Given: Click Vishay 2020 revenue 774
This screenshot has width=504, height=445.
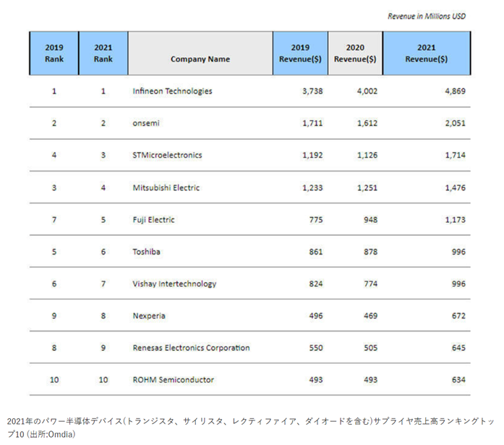Looking at the screenshot, I should (x=371, y=284).
